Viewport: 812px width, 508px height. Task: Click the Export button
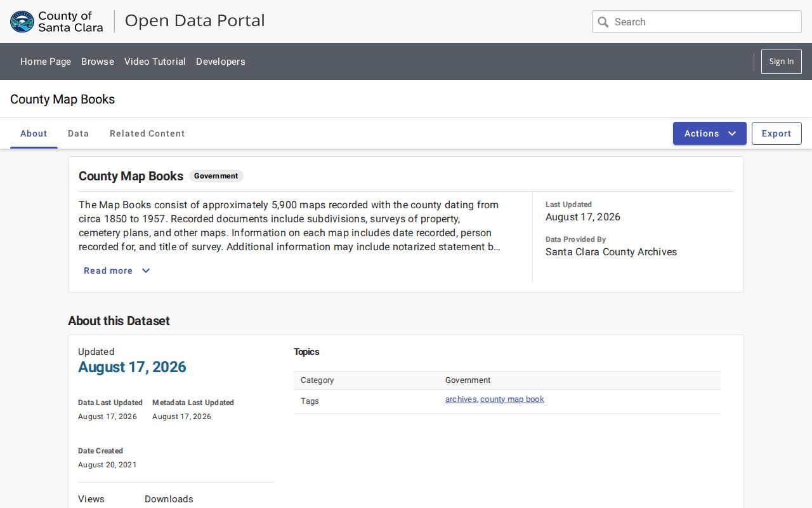point(776,133)
